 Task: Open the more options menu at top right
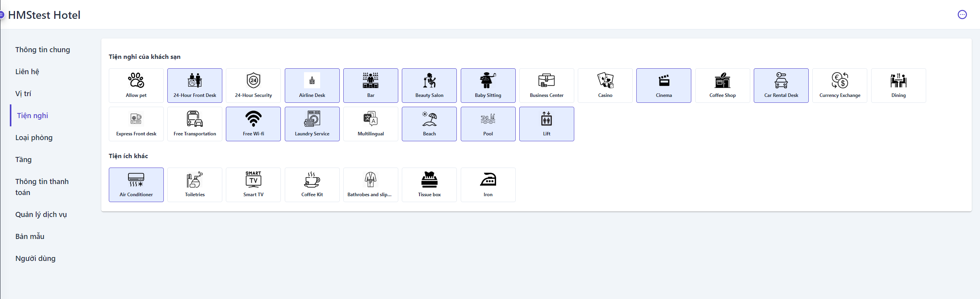(x=962, y=15)
